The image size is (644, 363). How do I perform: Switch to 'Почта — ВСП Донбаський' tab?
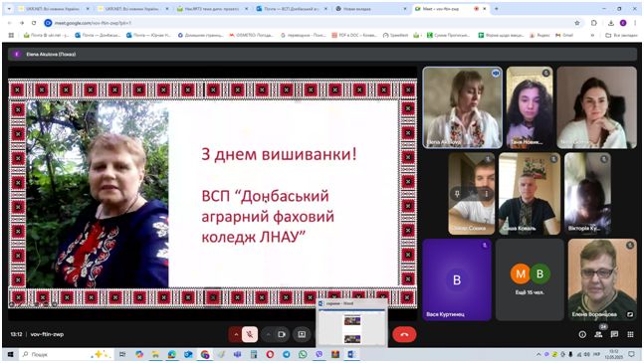(291, 8)
